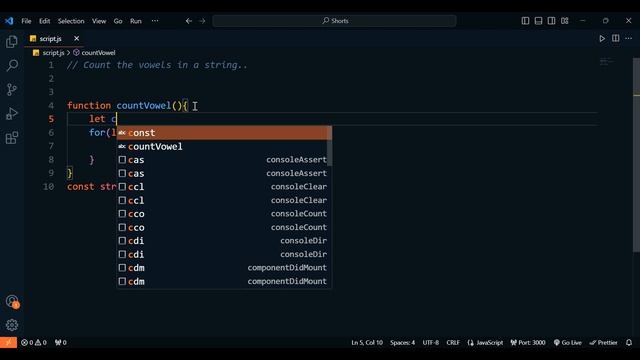The image size is (640, 360).
Task: Open the Customize Layout icon
Action: pyautogui.click(x=564, y=21)
